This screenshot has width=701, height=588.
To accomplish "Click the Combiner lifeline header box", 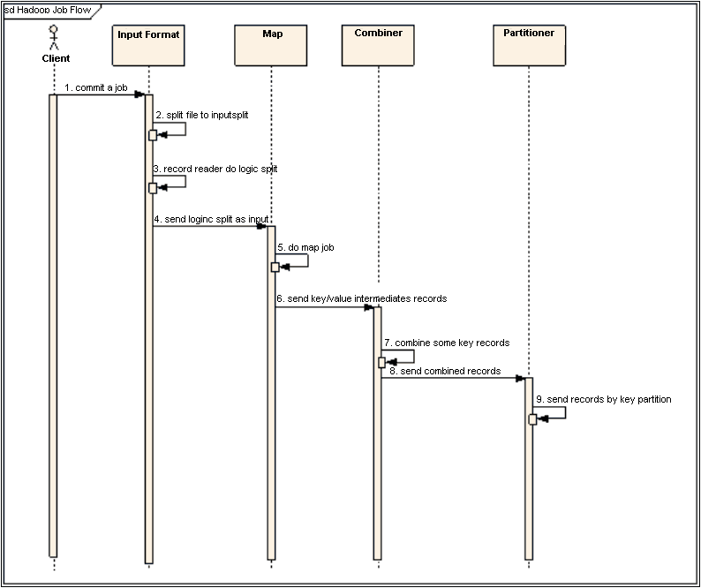I will pyautogui.click(x=378, y=45).
